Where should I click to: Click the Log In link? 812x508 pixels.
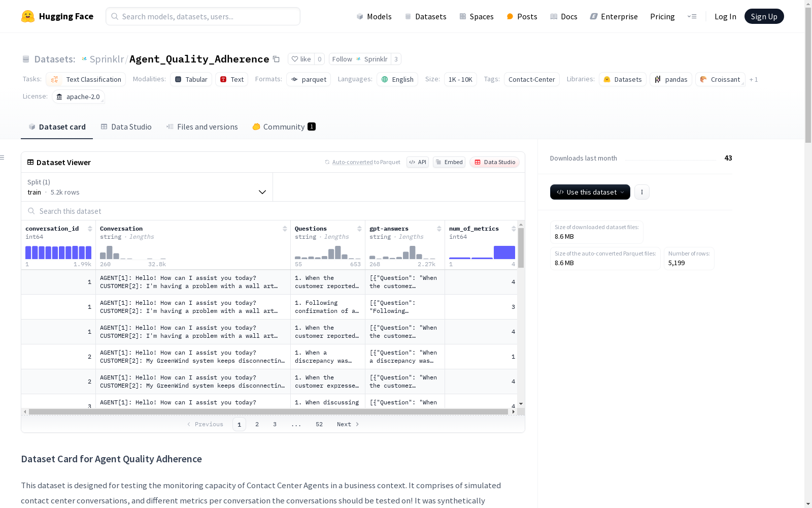725,16
